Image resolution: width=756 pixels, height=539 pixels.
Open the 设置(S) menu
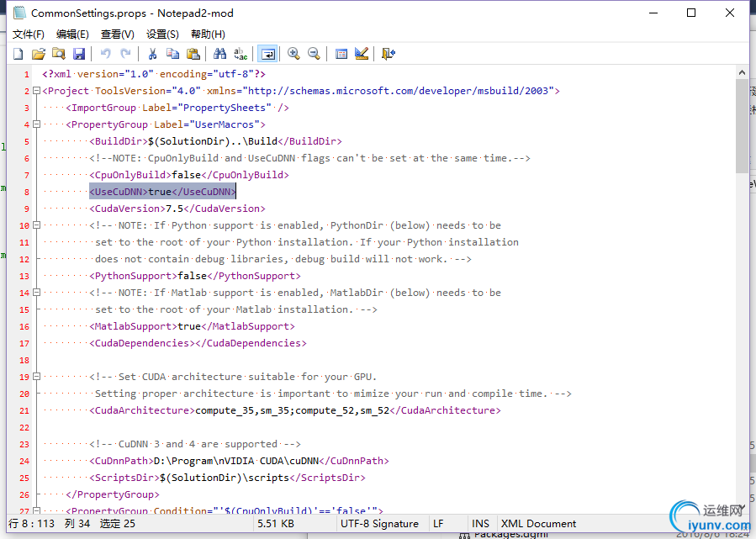[162, 34]
